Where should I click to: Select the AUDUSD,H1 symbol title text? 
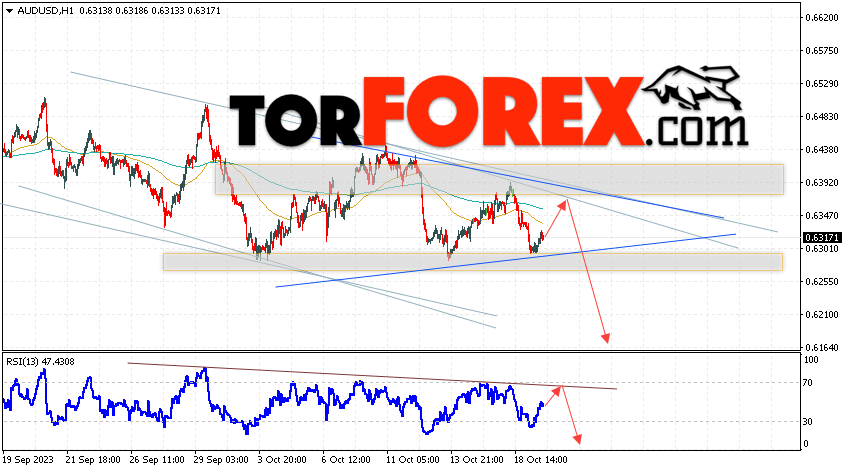(x=45, y=11)
